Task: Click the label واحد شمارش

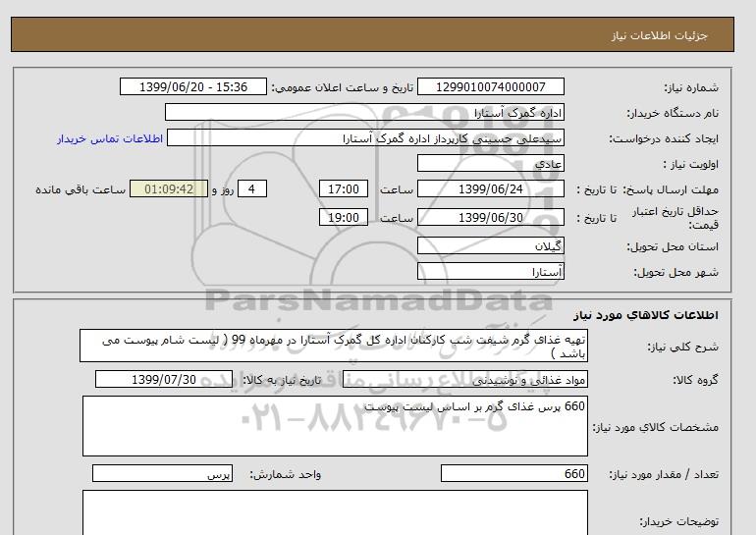Action: point(285,475)
